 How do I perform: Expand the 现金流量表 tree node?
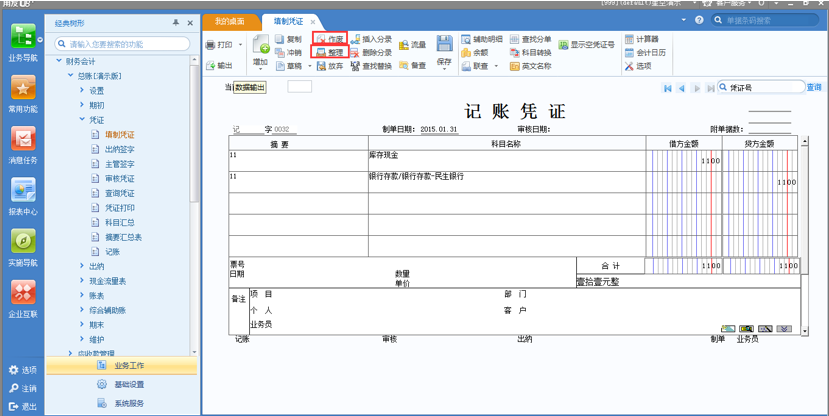point(82,280)
